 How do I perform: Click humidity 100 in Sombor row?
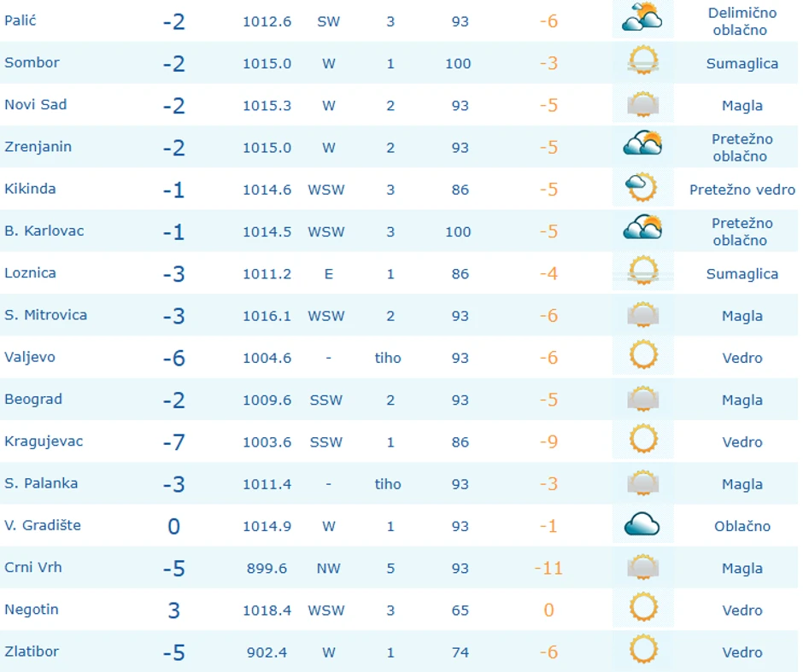click(458, 63)
